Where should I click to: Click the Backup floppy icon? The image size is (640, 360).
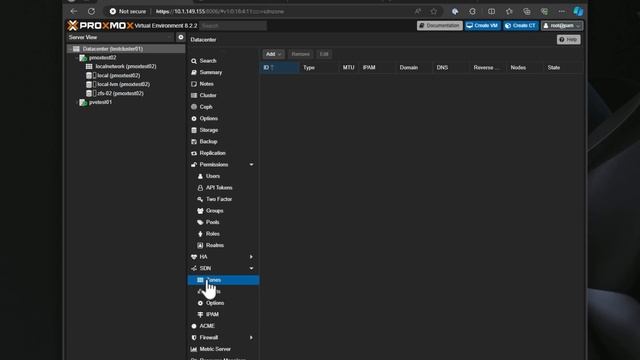tap(194, 141)
